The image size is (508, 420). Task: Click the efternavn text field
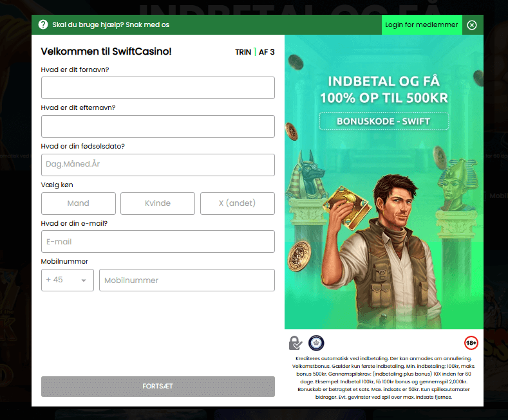click(158, 126)
